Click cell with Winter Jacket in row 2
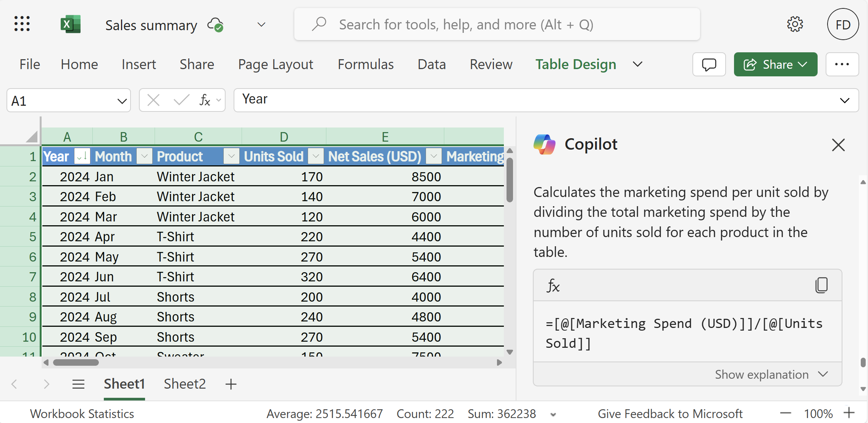 (x=198, y=177)
